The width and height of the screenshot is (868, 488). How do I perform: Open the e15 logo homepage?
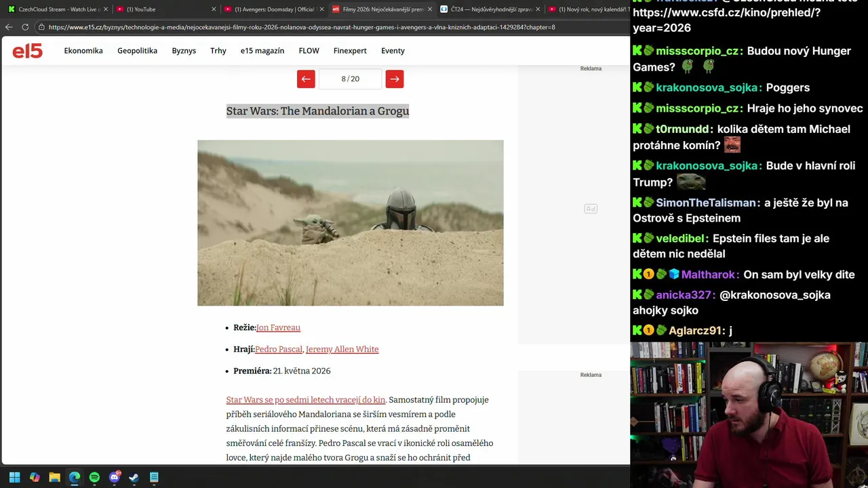coord(27,51)
